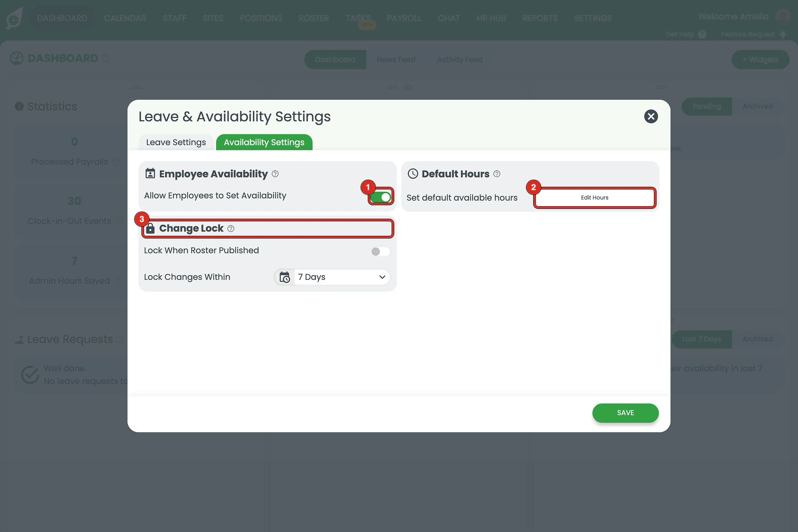The width and height of the screenshot is (798, 532).
Task: Open the Reports navigation item
Action: click(540, 18)
